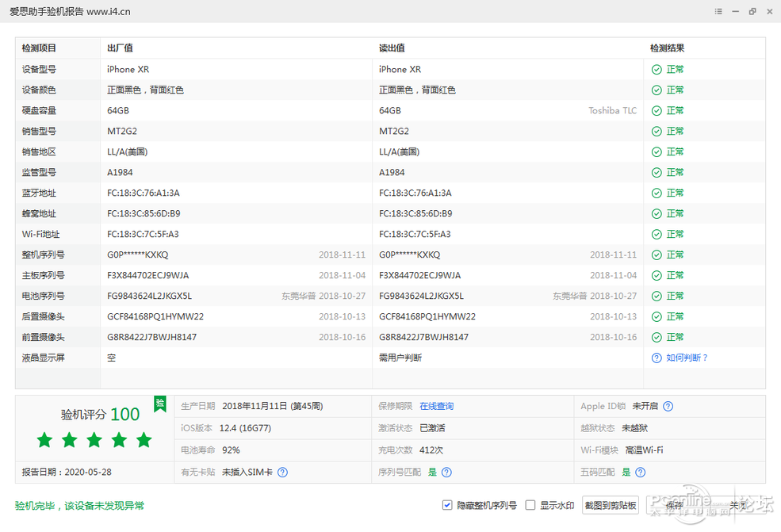Click the green check icon in 硬盘容量 row
The image size is (781, 532).
tap(657, 110)
